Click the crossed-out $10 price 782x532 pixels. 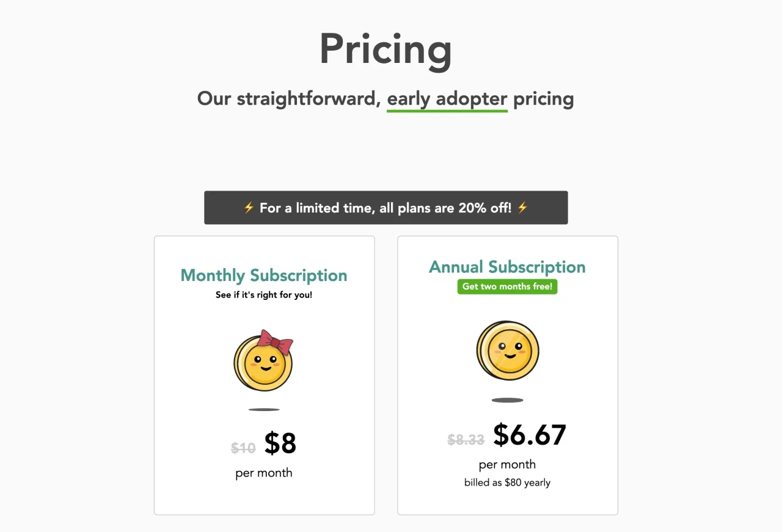243,448
